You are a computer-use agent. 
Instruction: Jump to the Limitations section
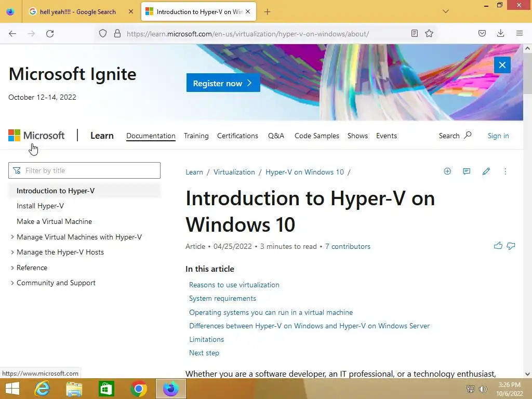[206, 339]
